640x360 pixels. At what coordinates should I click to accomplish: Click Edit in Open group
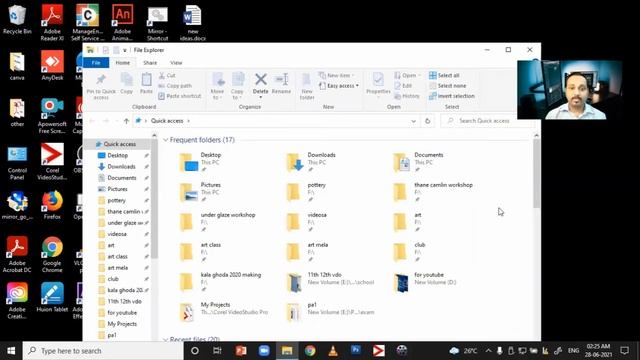tap(403, 86)
